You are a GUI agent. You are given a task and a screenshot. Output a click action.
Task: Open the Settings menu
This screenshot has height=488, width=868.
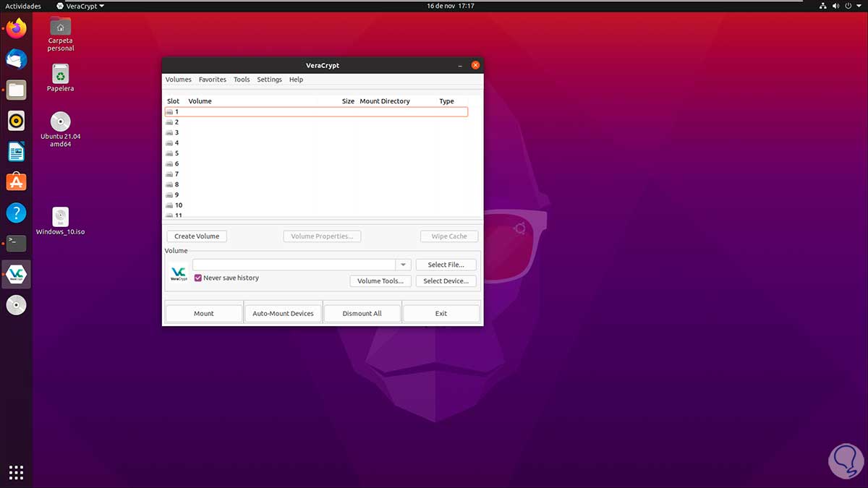(x=269, y=80)
